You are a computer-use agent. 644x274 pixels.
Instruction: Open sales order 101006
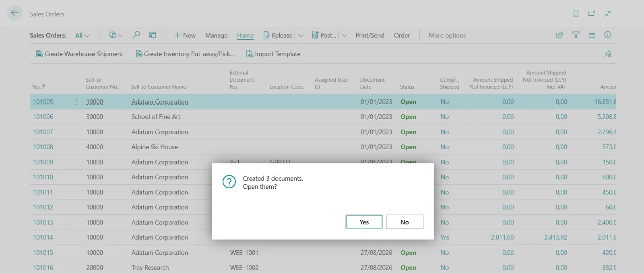click(x=43, y=117)
